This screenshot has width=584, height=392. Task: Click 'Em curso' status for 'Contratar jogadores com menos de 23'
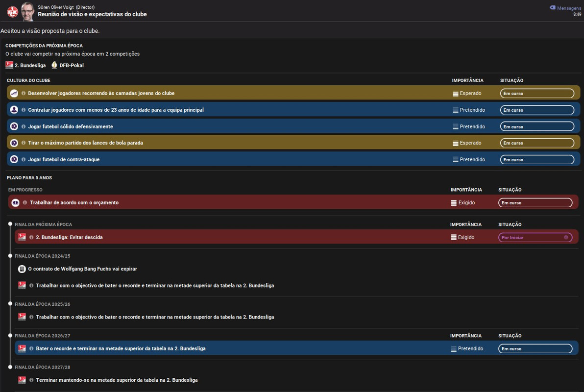tap(536, 110)
